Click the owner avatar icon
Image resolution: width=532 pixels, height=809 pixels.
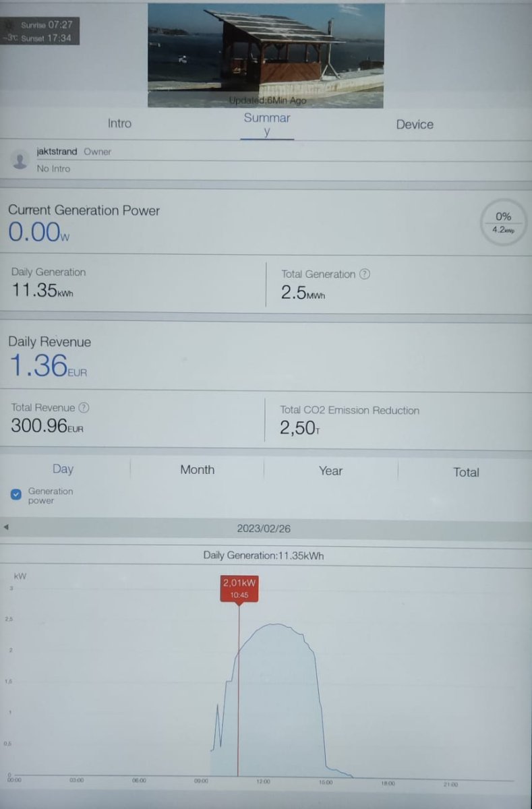pos(20,160)
